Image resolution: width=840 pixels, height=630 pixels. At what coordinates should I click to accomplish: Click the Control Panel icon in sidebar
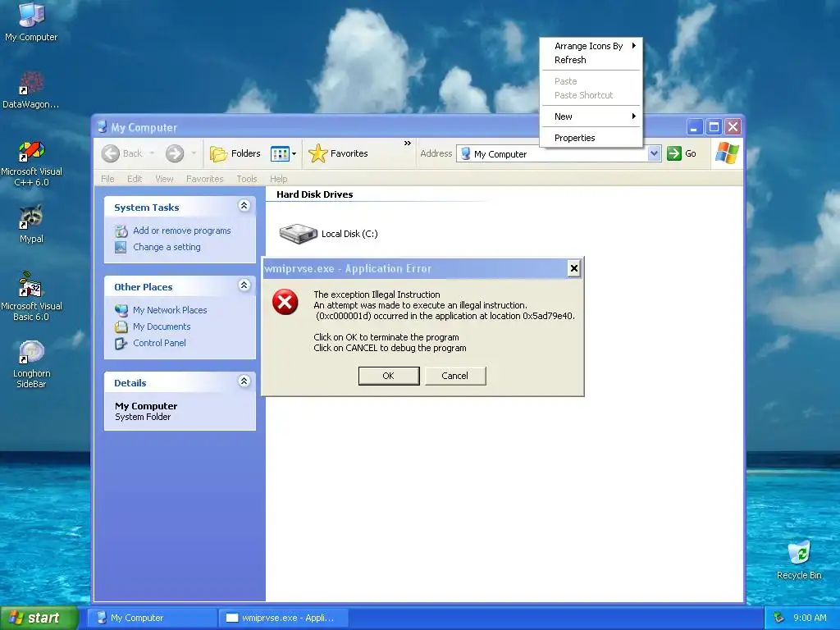click(121, 344)
